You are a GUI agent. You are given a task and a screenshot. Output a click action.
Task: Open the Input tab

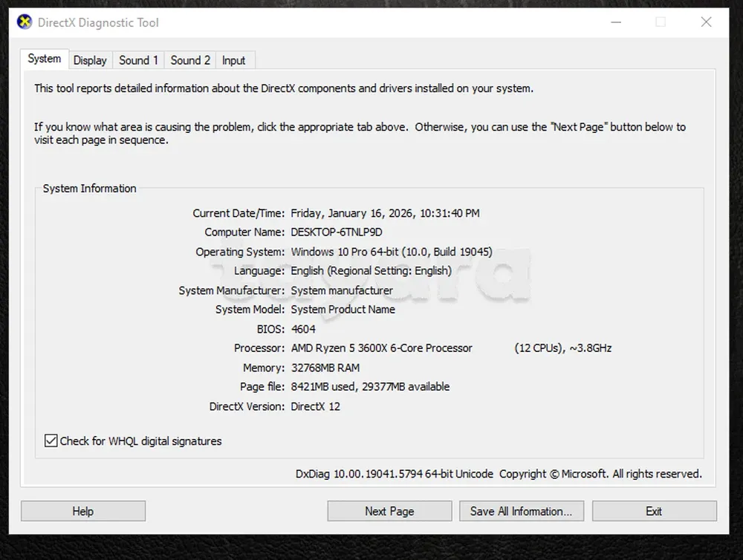click(x=234, y=60)
